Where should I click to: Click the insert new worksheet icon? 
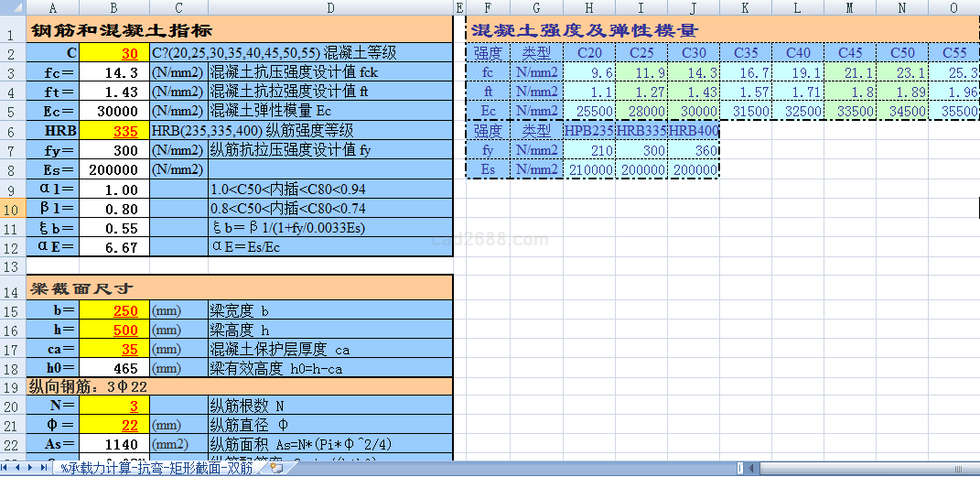click(x=275, y=468)
